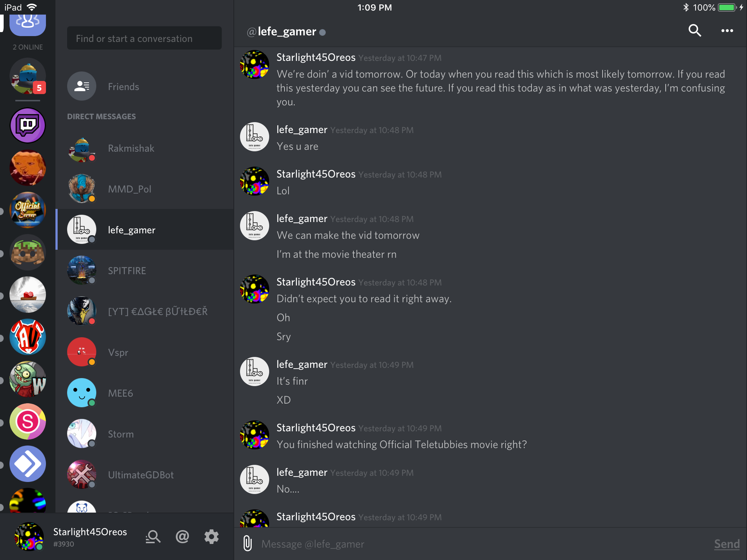Click Send button to submit message

tap(726, 544)
